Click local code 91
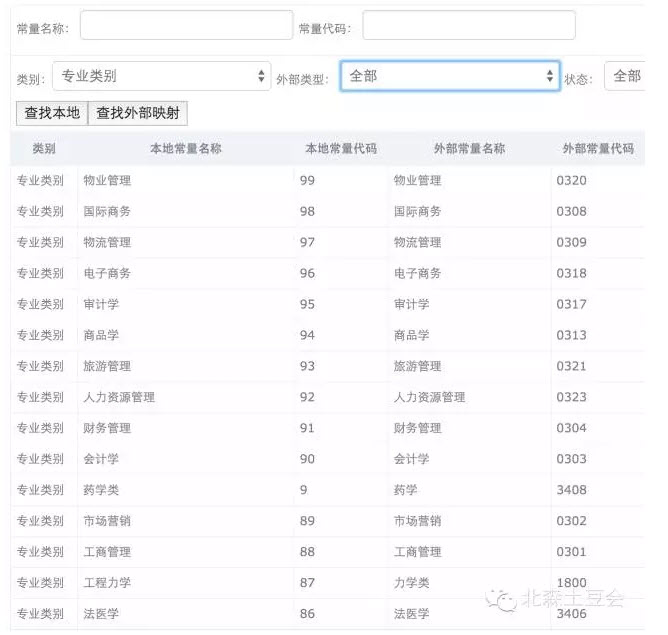The image size is (668, 635). click(307, 428)
